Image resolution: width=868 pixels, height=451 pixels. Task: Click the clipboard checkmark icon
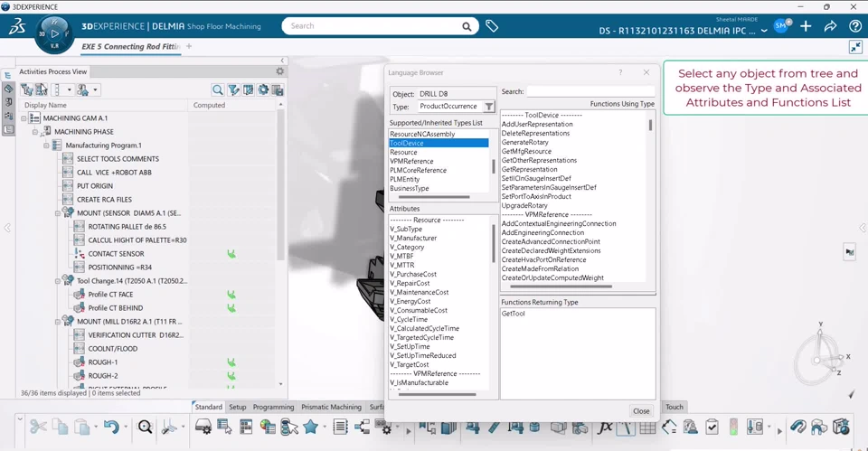tap(712, 428)
